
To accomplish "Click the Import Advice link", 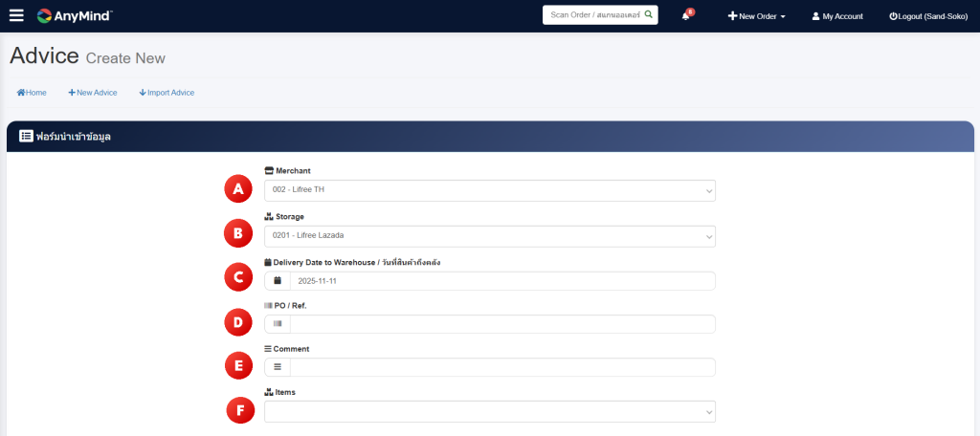I will pos(167,93).
